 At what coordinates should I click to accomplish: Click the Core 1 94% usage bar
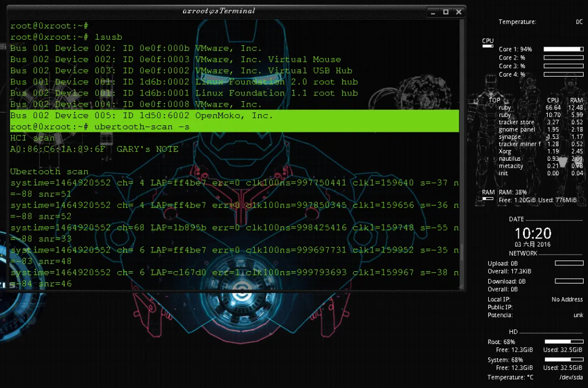(x=564, y=49)
